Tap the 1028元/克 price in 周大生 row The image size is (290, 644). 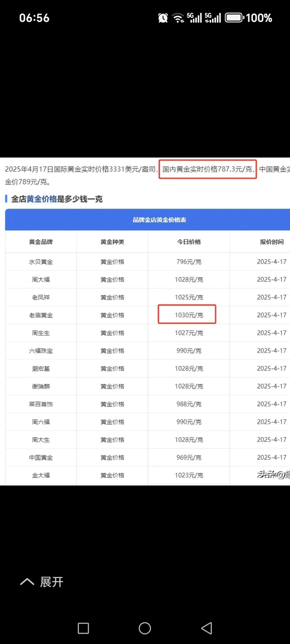pos(189,440)
